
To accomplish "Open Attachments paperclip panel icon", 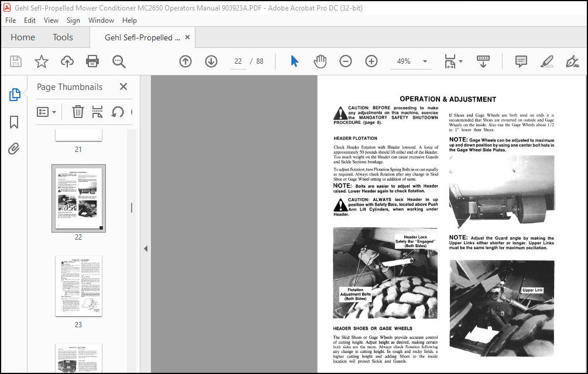I will tap(14, 149).
